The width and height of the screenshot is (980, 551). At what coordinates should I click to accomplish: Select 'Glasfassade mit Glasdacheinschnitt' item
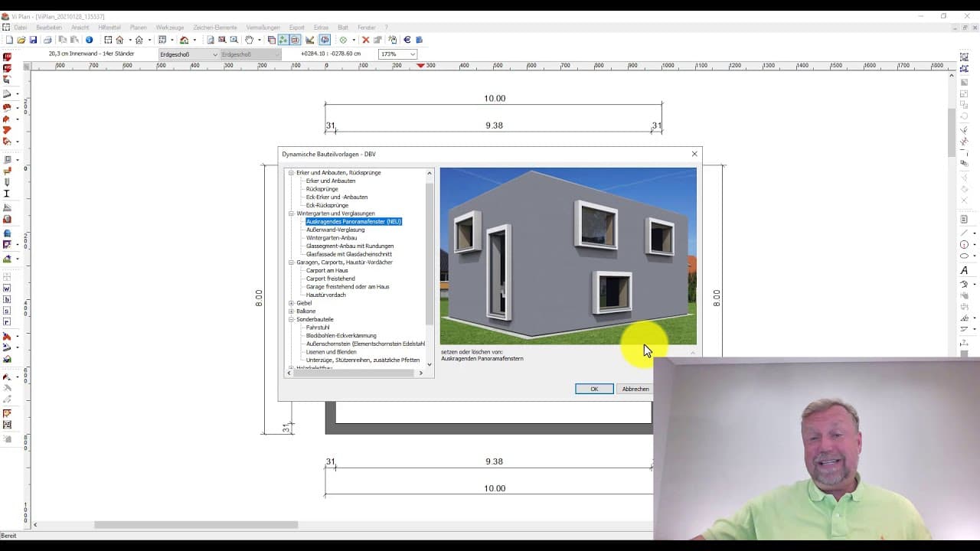click(349, 254)
